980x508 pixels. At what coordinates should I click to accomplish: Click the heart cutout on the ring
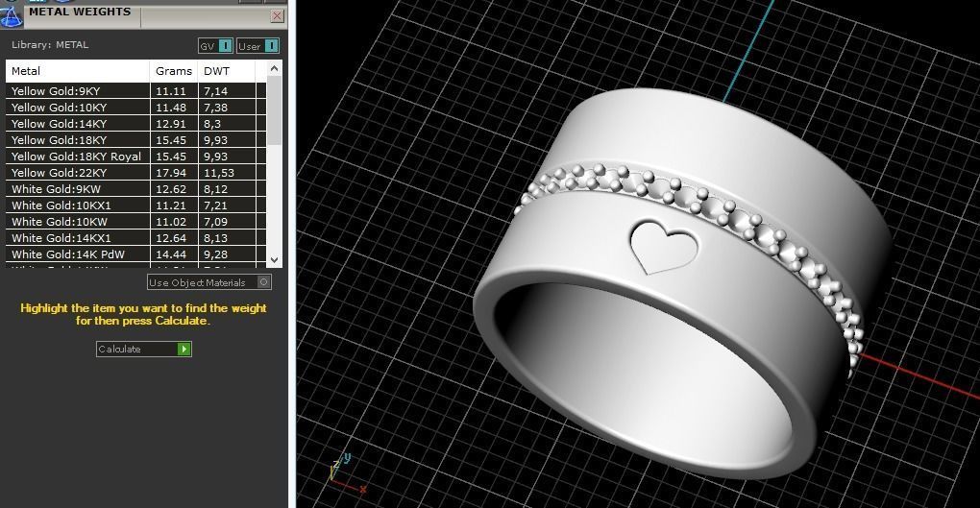[x=663, y=246]
